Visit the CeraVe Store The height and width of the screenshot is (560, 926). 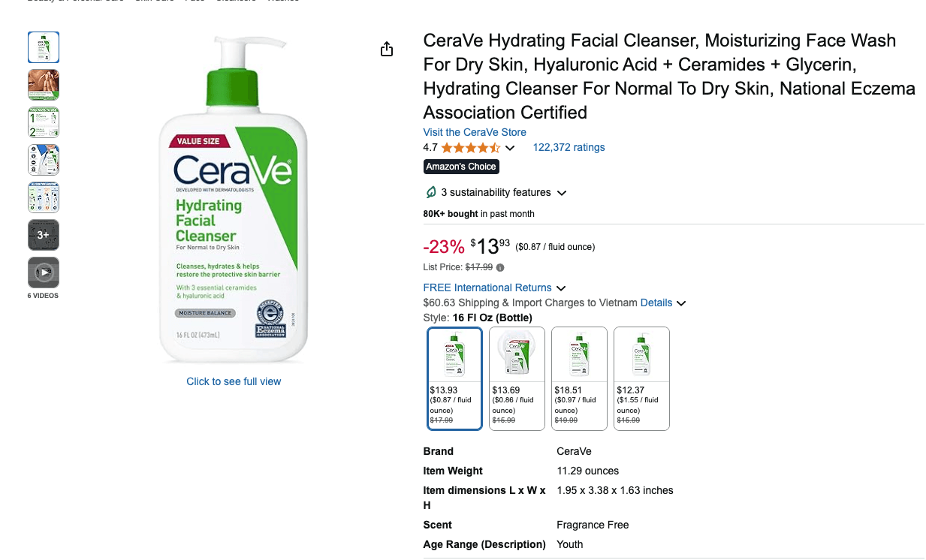(x=474, y=132)
